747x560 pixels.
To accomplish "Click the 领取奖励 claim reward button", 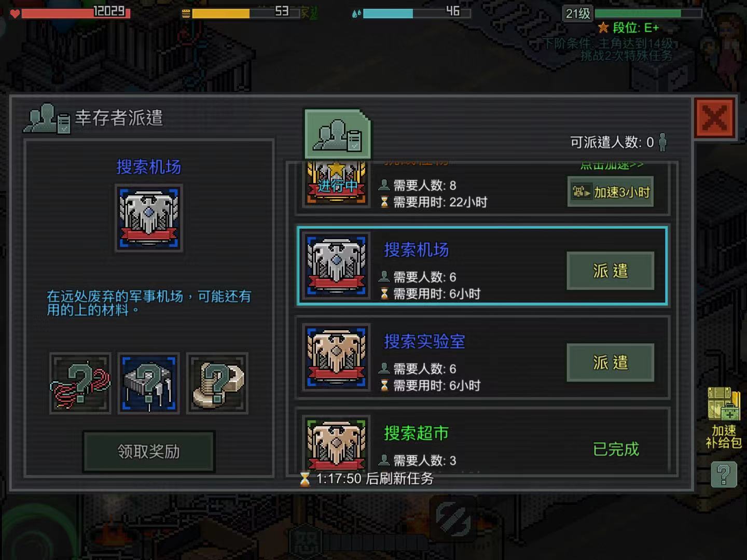I will coord(149,452).
